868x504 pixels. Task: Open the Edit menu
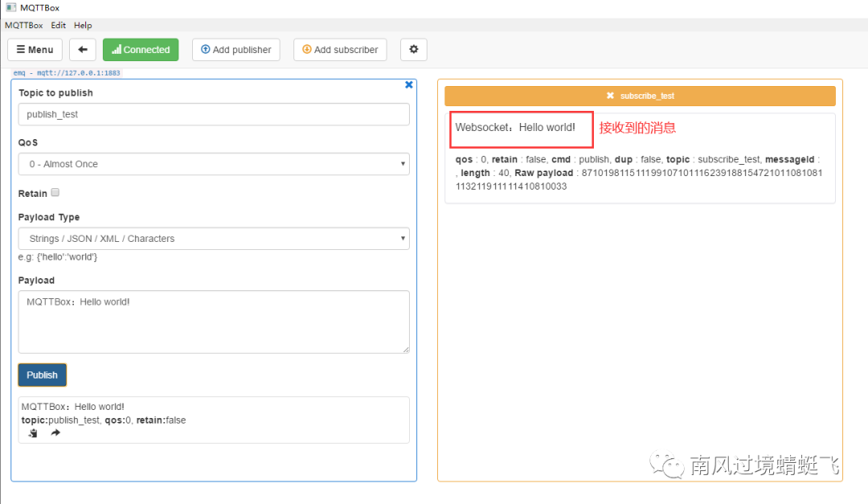pyautogui.click(x=58, y=25)
